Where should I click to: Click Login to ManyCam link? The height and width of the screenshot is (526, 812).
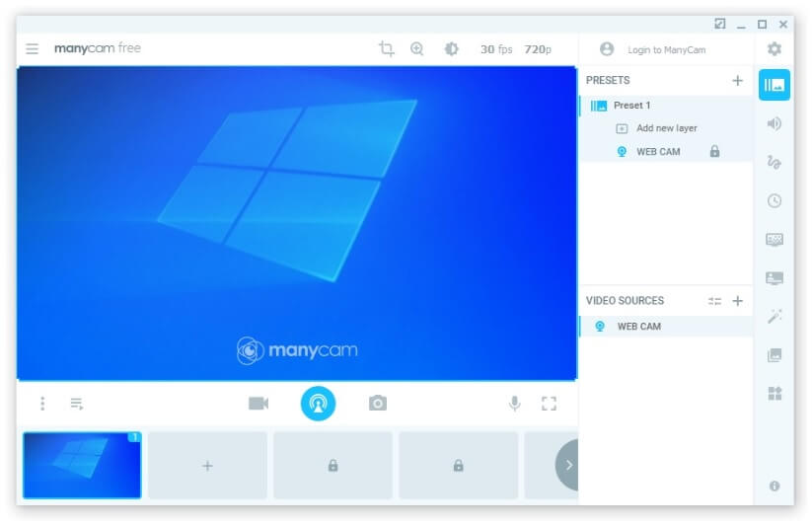[x=667, y=49]
